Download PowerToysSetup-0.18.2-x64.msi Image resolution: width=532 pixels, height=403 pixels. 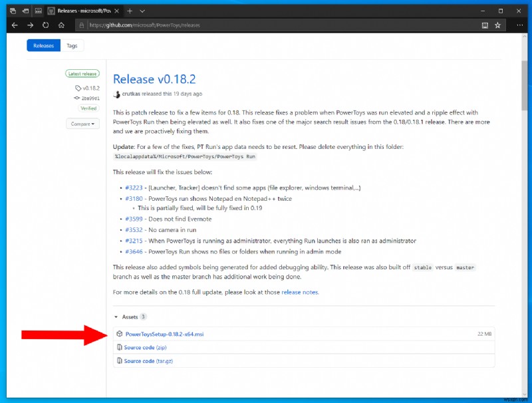164,334
